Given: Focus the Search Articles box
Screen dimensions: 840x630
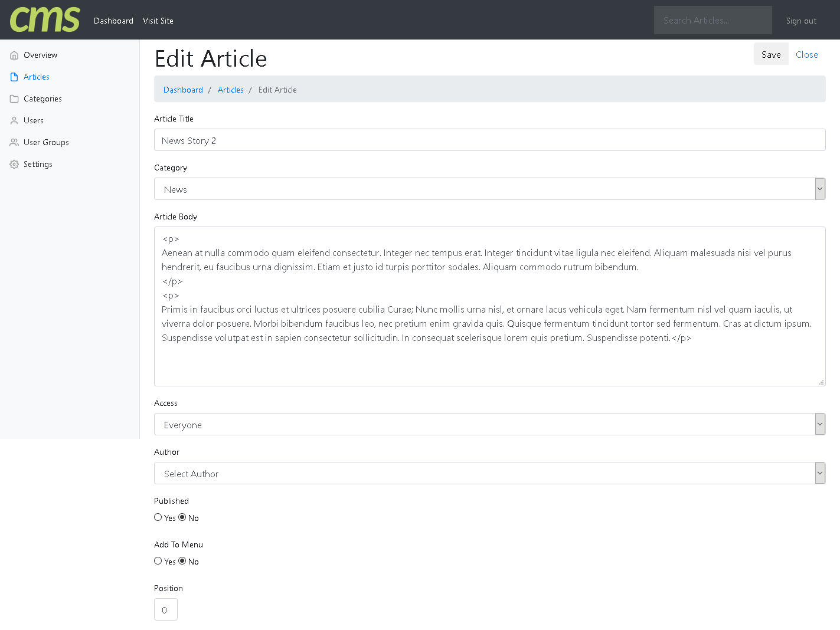Looking at the screenshot, I should click(x=712, y=20).
